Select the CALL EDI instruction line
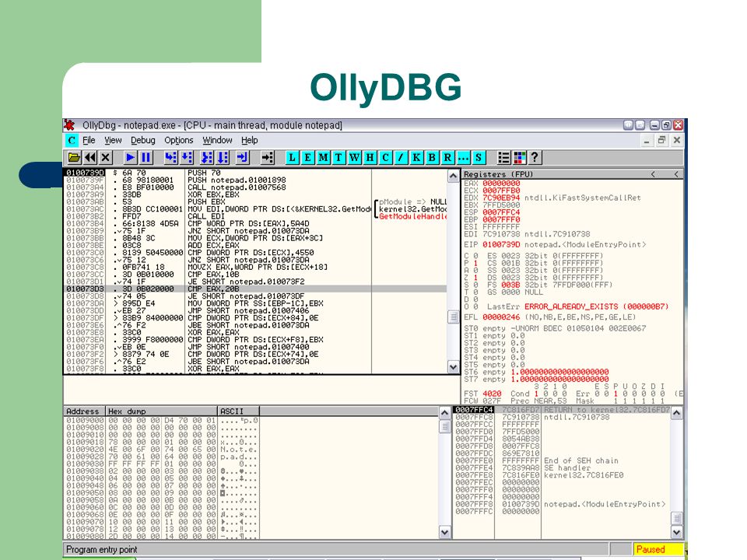Screen dimensions: 747x560 tap(255, 216)
